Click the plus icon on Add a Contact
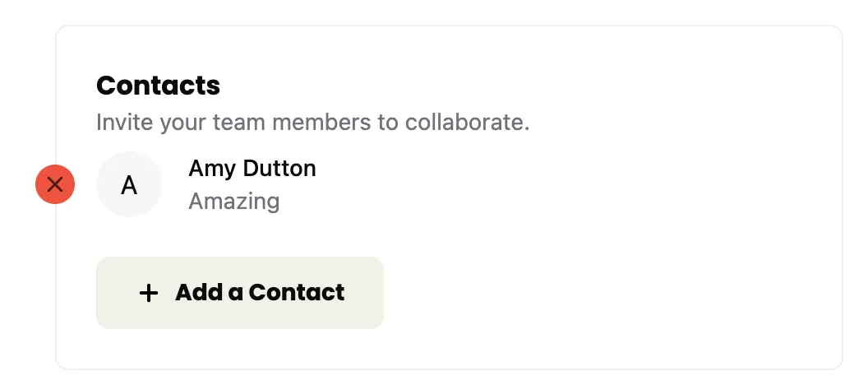The image size is (868, 390). pyautogui.click(x=148, y=293)
